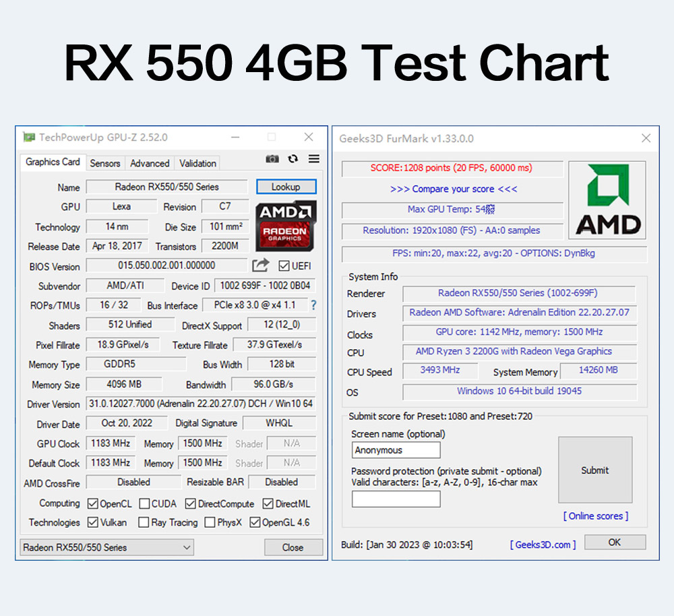
Task: Click the AMD Radeon Graphics logo
Action: 286,226
